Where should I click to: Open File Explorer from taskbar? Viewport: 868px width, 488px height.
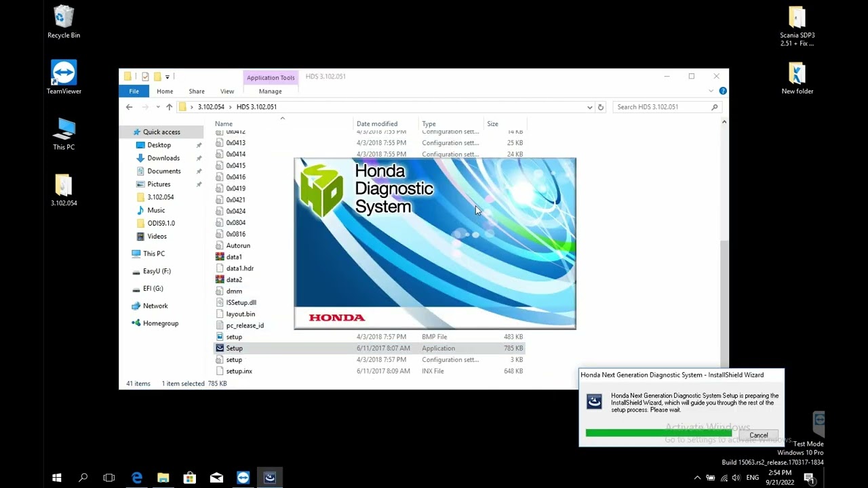(163, 478)
